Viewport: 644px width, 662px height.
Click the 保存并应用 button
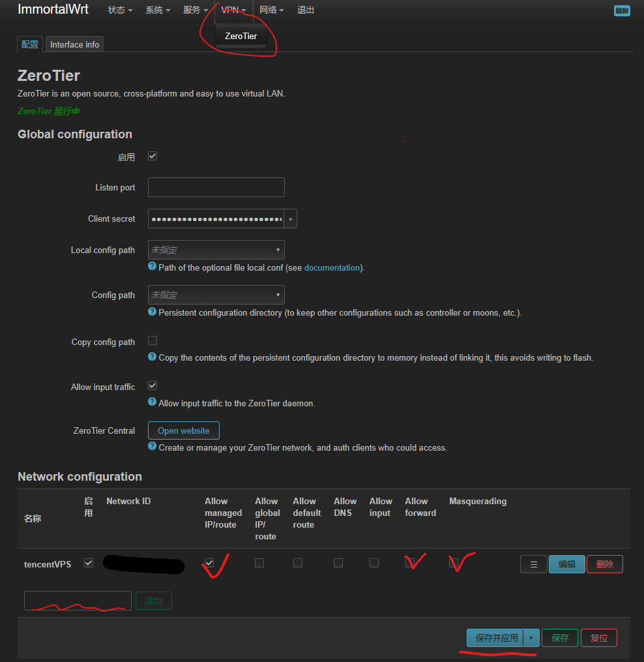495,637
